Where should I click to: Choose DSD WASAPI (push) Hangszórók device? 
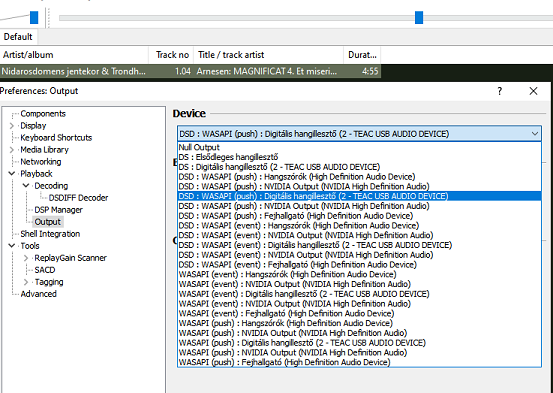359,176
